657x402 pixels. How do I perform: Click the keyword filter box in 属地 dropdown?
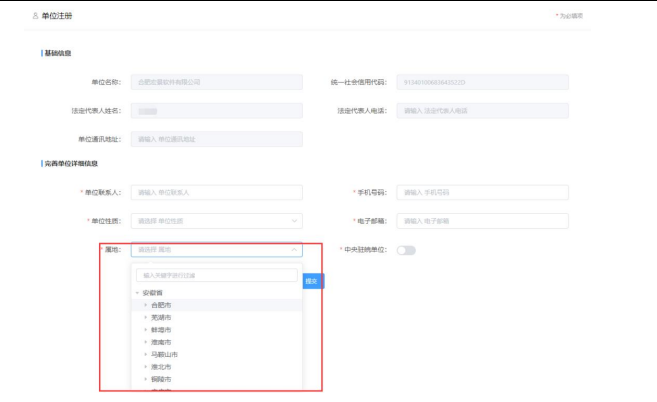[216, 275]
